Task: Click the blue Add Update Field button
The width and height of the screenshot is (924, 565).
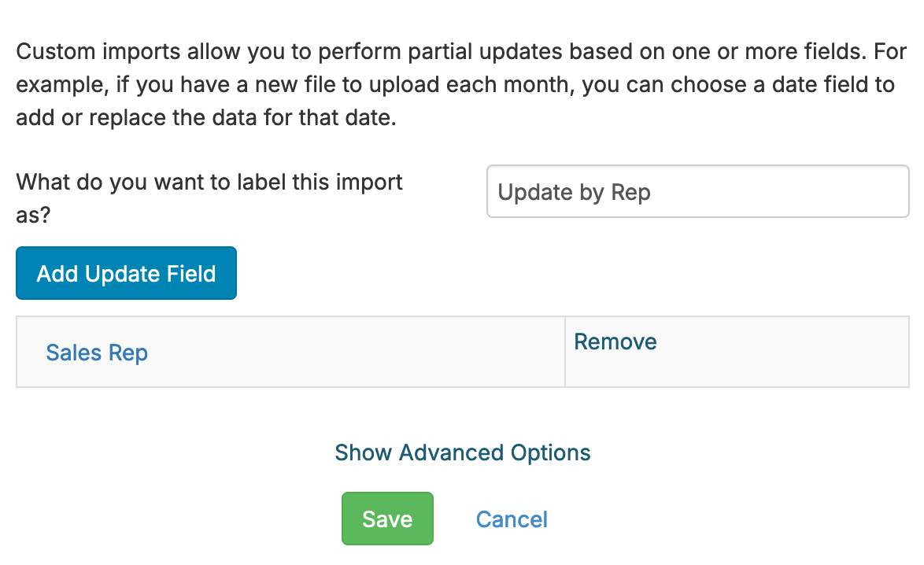Action: pyautogui.click(x=126, y=273)
